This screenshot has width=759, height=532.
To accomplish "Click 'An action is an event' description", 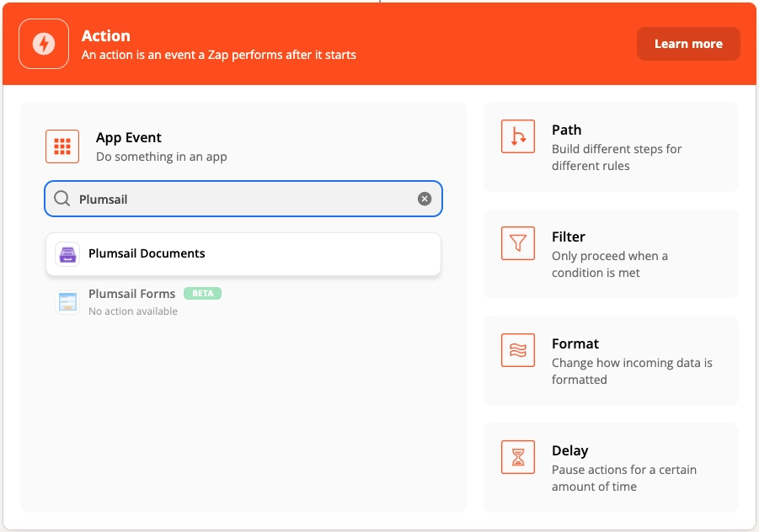I will click(x=219, y=55).
